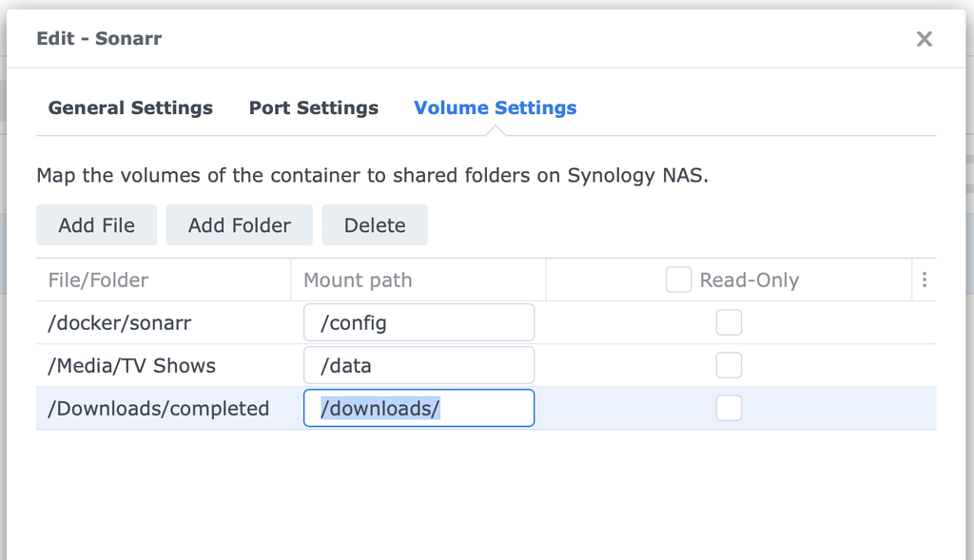Click the Mount path column header
The width and height of the screenshot is (974, 560).
coord(358,280)
